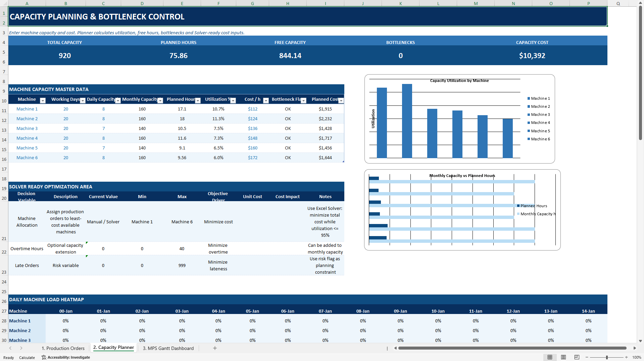
Task: Select Late Orders max value 999
Action: (x=182, y=265)
